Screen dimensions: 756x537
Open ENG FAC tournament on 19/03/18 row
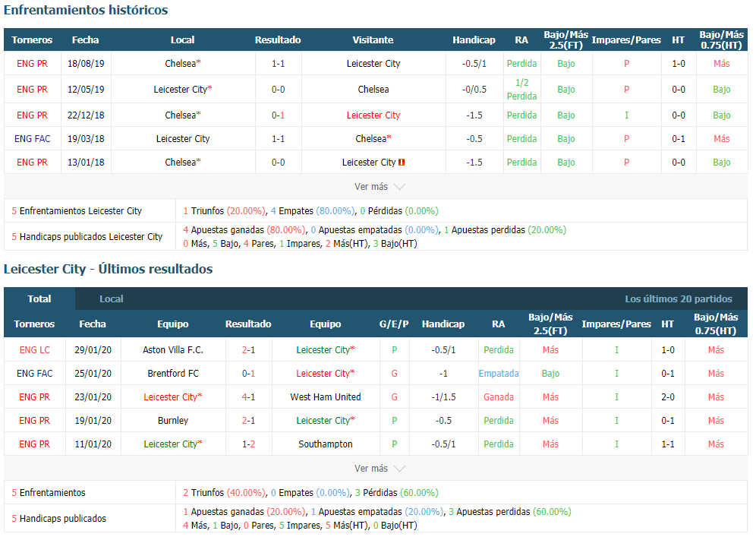[x=33, y=139]
